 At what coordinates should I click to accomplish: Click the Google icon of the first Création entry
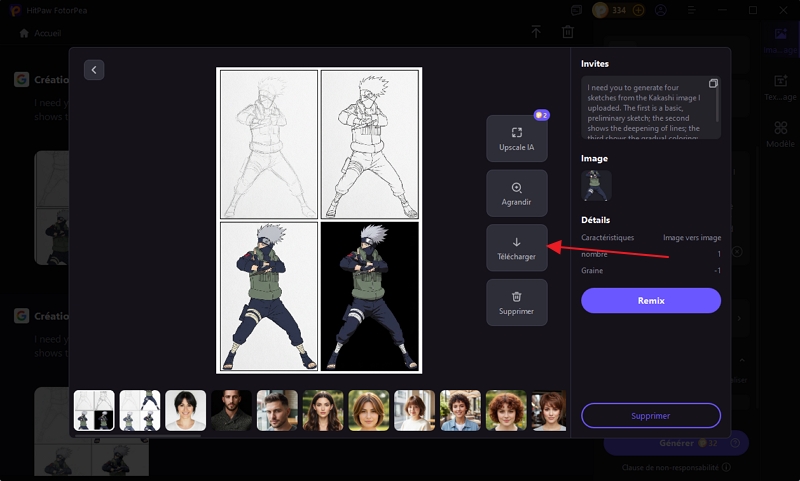(x=21, y=80)
